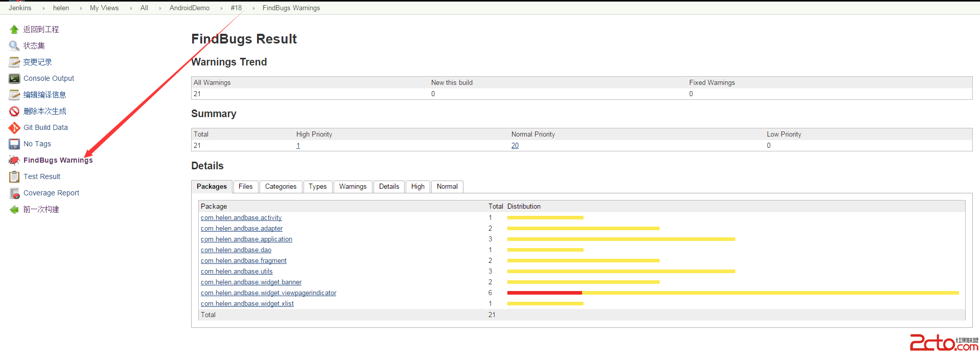Click the green up-arrow back to project icon
This screenshot has height=356, width=980.
[14, 30]
